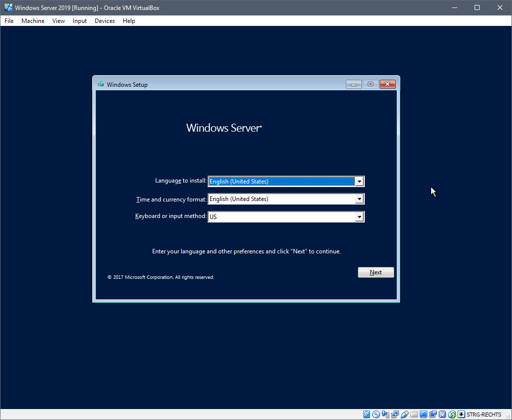
Task: Click the Microsoft Corporation copyright text
Action: click(161, 277)
